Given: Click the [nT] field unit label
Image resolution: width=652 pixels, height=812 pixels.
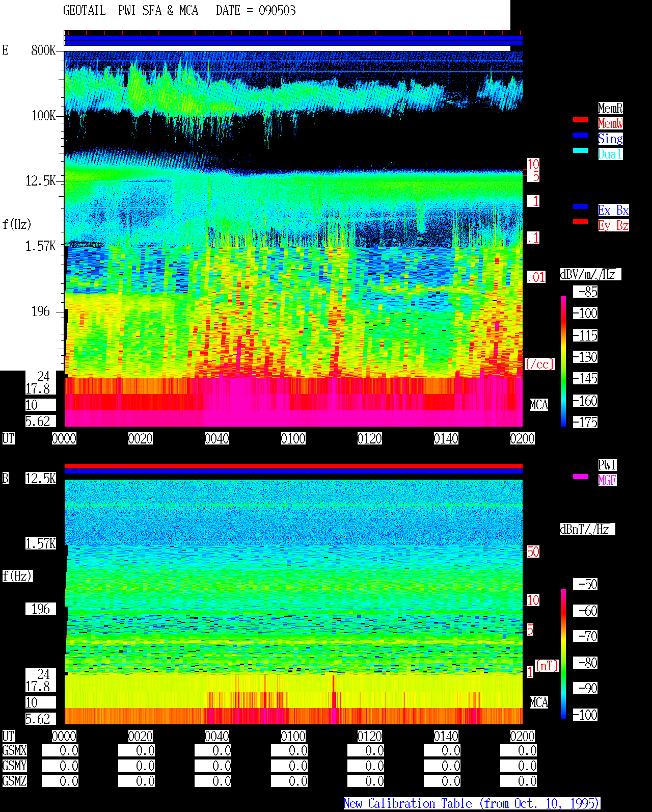Looking at the screenshot, I should point(547,666).
